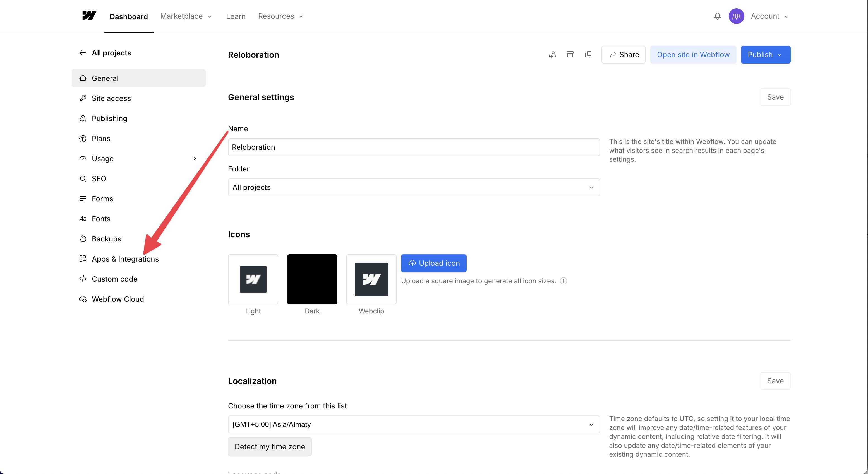
Task: Expand the Publish button dropdown
Action: pyautogui.click(x=779, y=55)
